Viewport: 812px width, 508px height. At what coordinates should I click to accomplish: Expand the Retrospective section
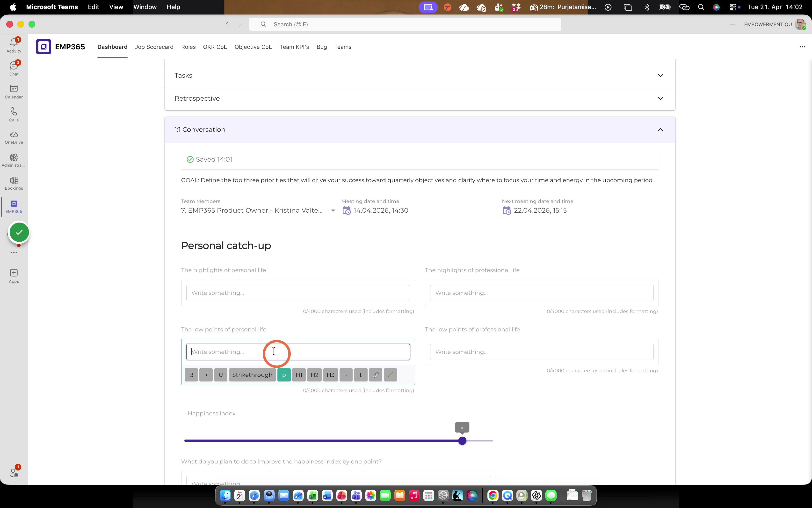point(420,98)
